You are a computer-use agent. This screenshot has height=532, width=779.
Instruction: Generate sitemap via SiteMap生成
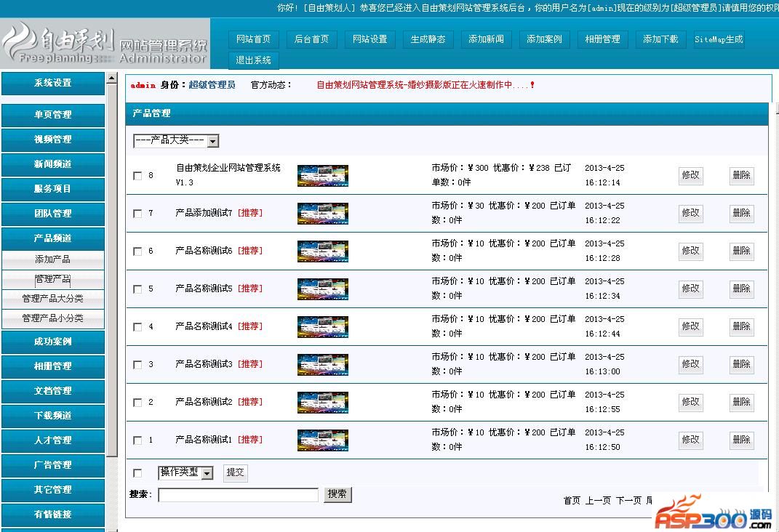(719, 39)
